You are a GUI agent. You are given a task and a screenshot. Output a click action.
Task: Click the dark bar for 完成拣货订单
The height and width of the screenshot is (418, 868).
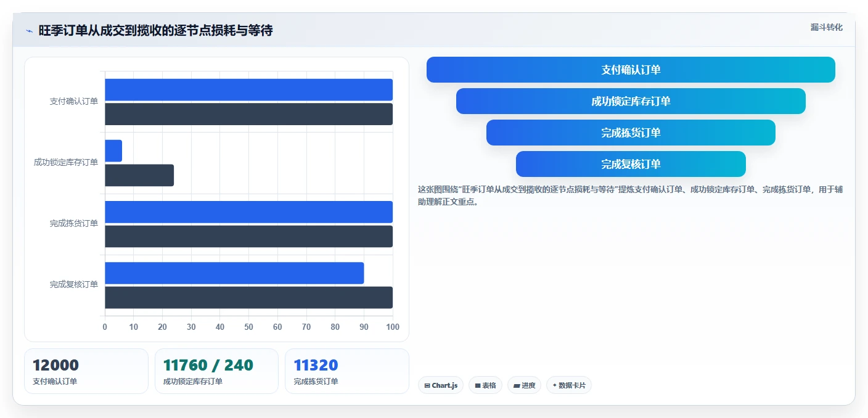[248, 236]
